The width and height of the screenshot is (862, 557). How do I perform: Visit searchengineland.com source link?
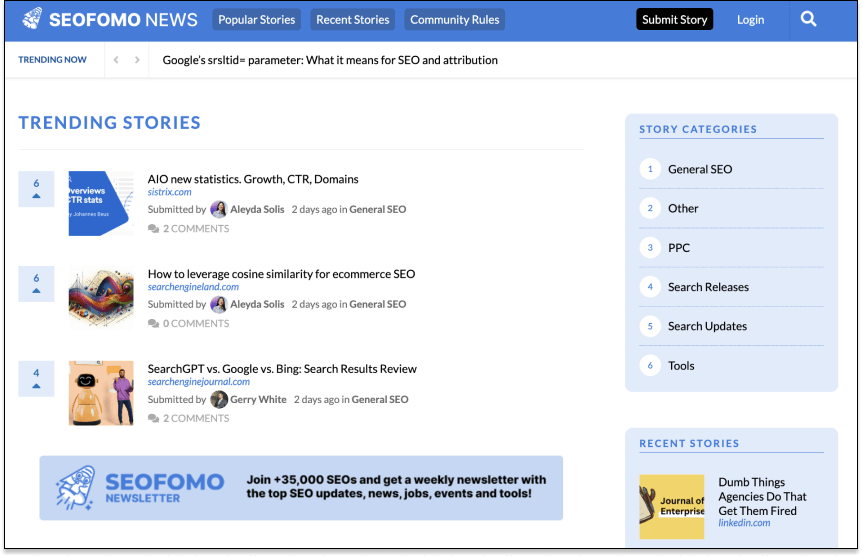(193, 286)
